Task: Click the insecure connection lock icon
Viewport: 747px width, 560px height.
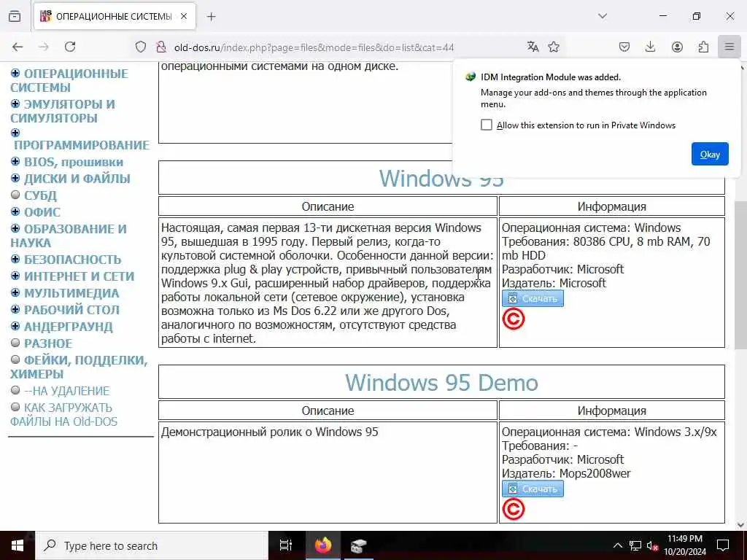Action: coord(161,47)
